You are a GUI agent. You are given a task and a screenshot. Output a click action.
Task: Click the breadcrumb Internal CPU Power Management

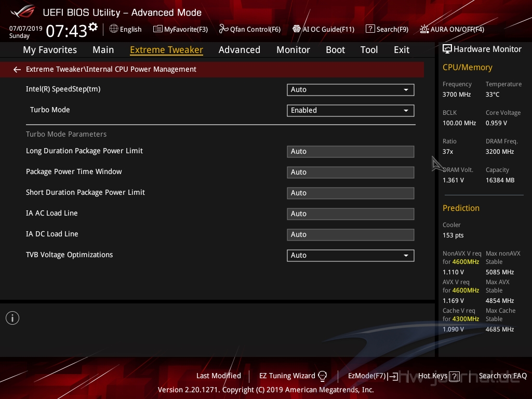click(141, 69)
